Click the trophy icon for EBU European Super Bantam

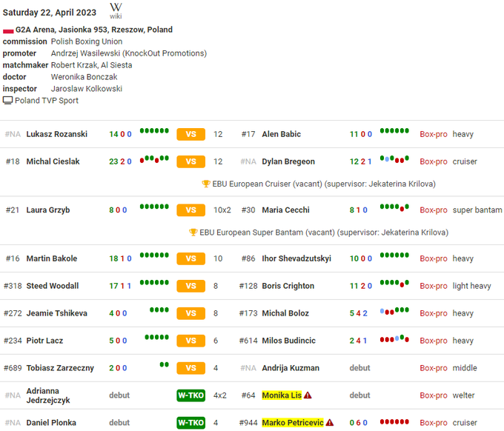(x=193, y=232)
